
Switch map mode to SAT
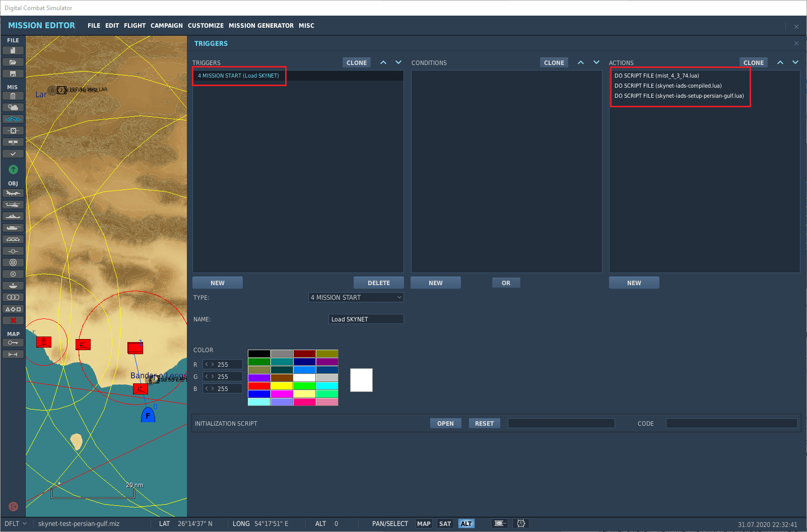click(x=445, y=524)
